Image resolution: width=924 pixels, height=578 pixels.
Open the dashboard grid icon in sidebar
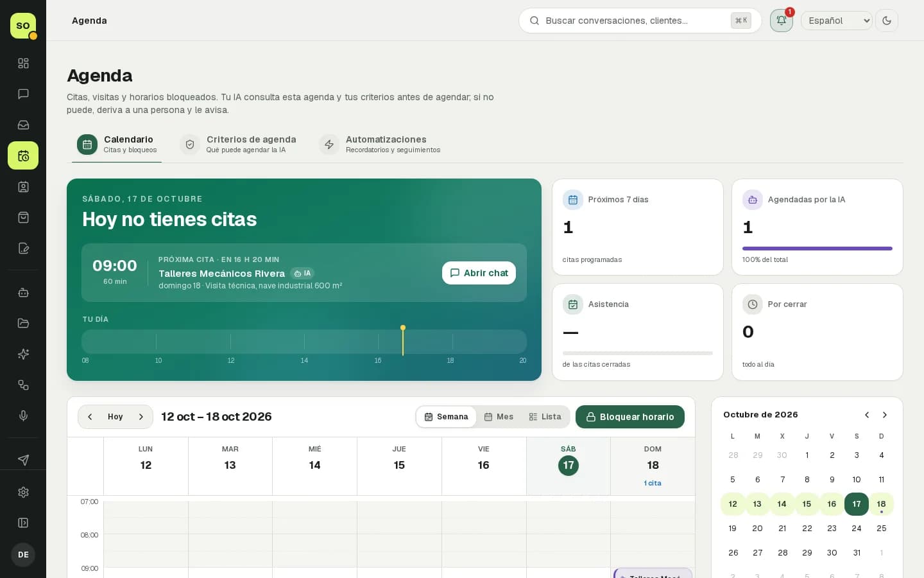pyautogui.click(x=23, y=63)
